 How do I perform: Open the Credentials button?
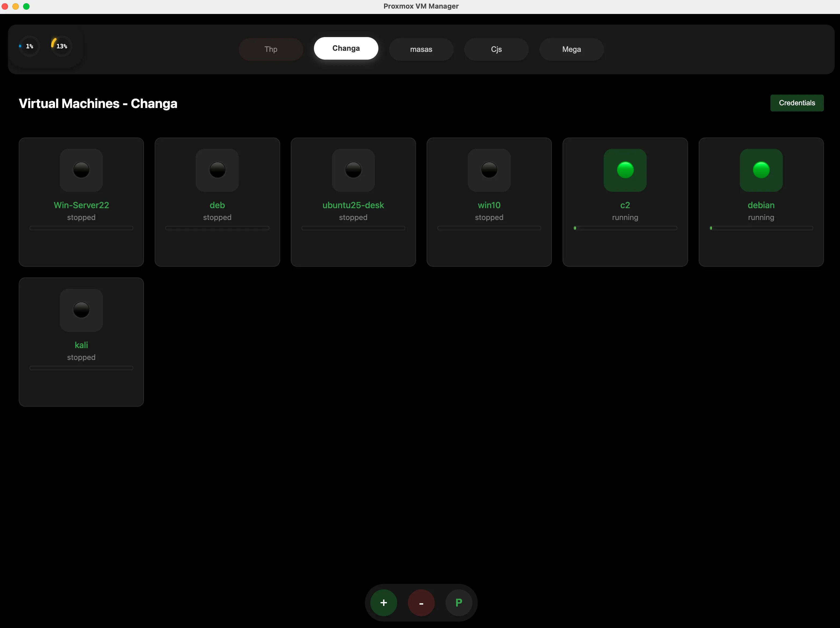[797, 103]
